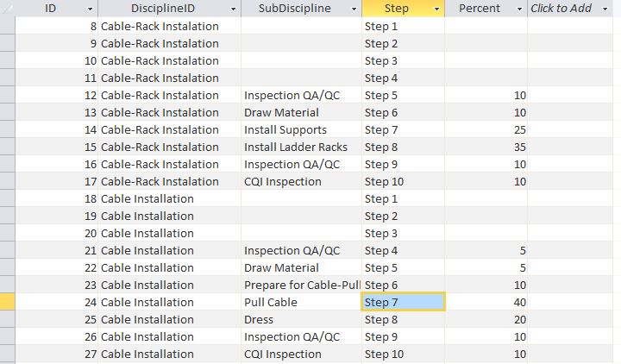
Task: Open the ID column dropdown arrow
Action: pyautogui.click(x=90, y=9)
